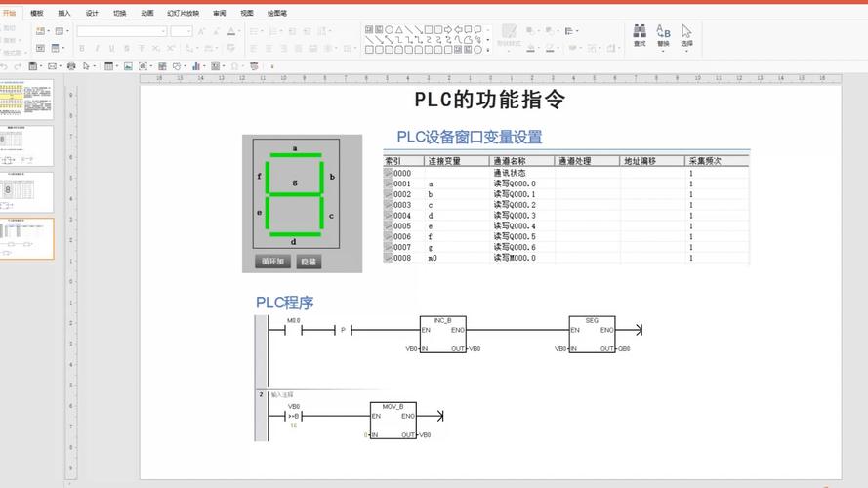Go to the 动画 tab
The width and height of the screenshot is (868, 488).
tap(147, 13)
